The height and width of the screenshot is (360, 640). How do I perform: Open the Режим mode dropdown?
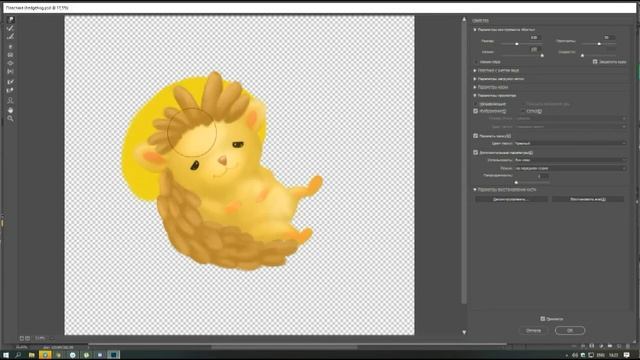(x=570, y=168)
